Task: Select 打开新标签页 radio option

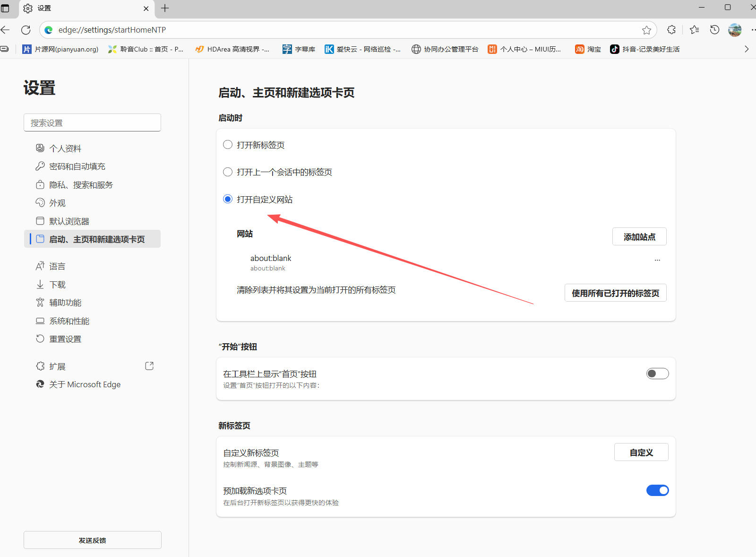Action: (x=228, y=145)
